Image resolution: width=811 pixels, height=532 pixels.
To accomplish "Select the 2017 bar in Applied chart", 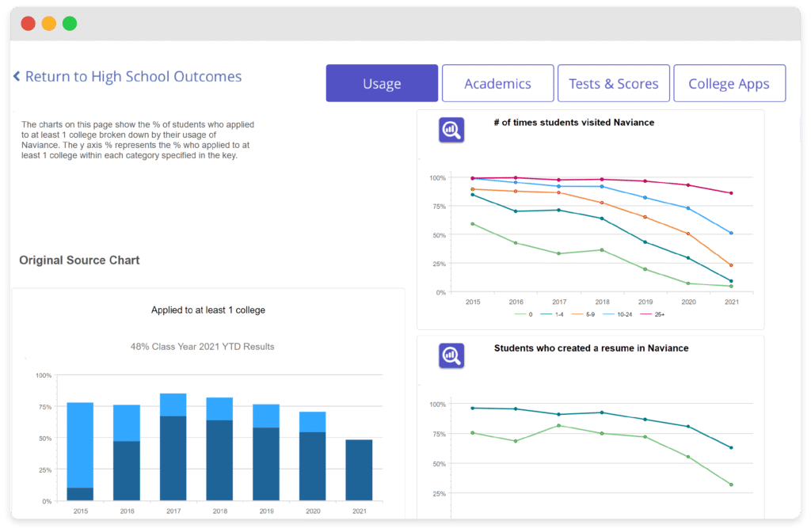I will click(x=173, y=446).
